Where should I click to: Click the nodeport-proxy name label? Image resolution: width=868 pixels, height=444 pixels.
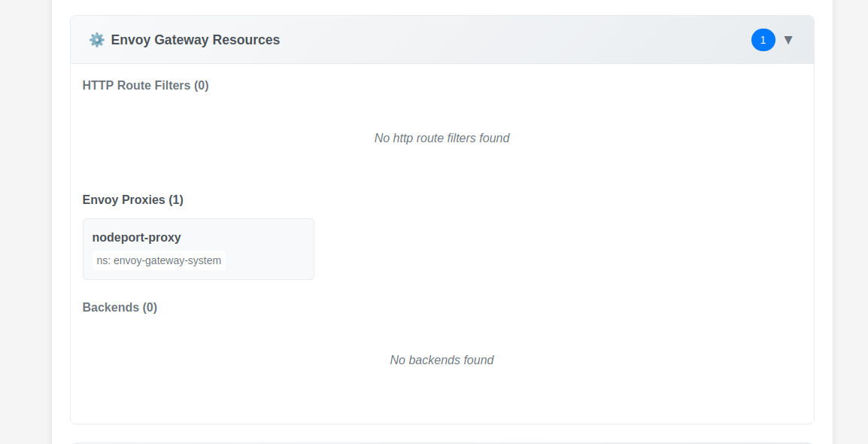point(136,237)
